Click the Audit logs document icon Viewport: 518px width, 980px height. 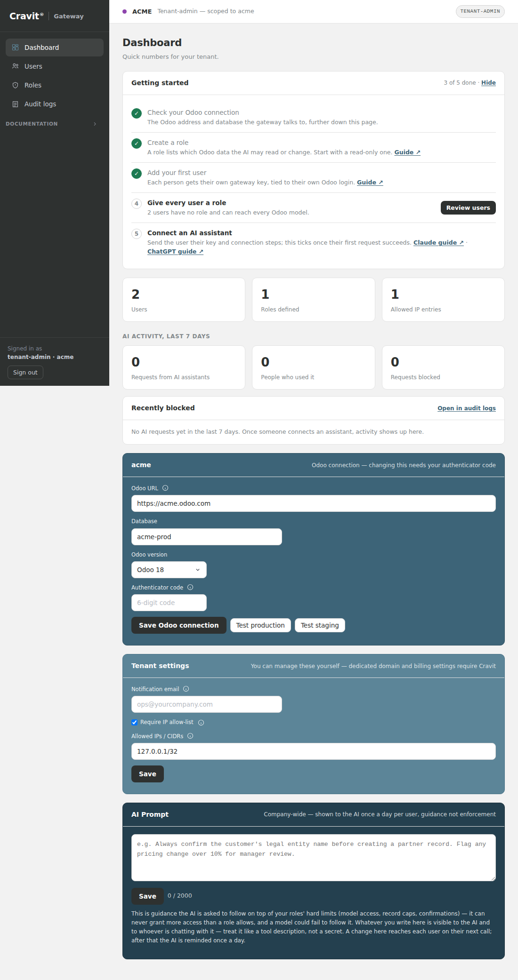click(16, 104)
